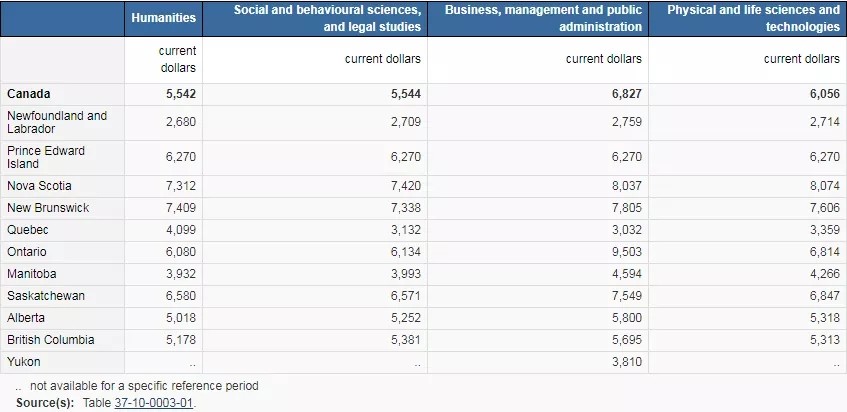Select the Nova Scotia row label

click(x=39, y=186)
